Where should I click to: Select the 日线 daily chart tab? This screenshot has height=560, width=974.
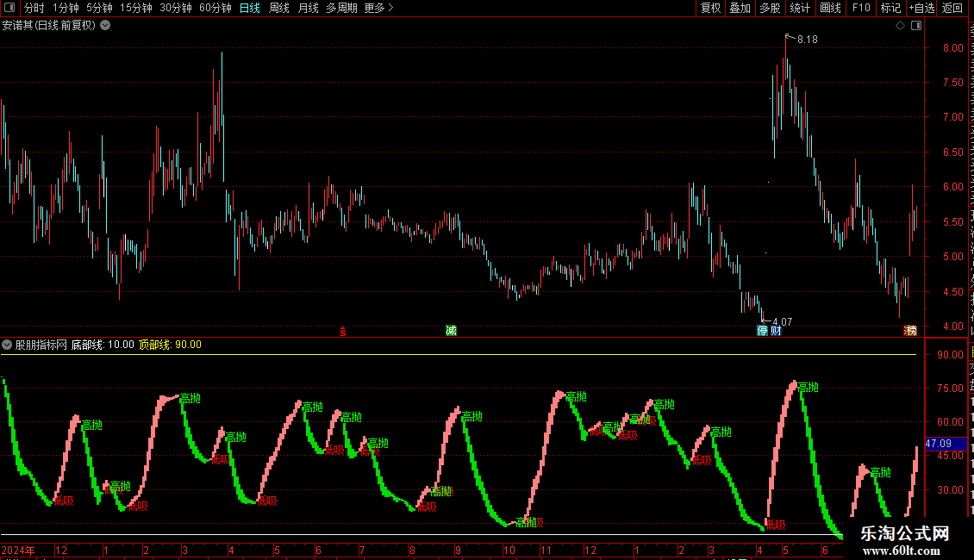click(250, 8)
